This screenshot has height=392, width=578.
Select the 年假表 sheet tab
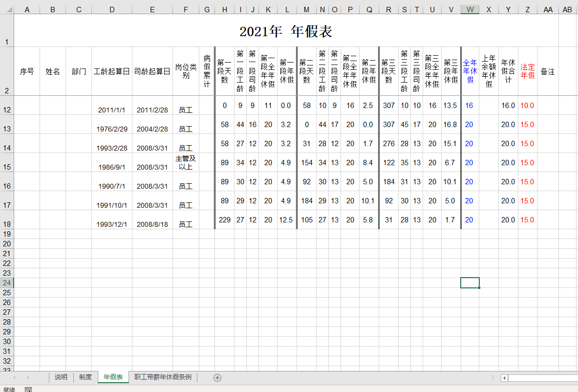tap(113, 377)
